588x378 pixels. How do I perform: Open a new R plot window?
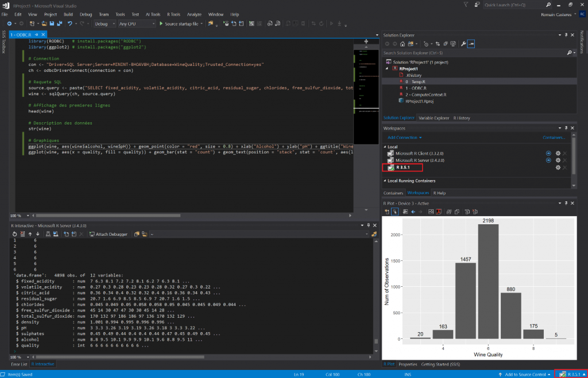387,211
